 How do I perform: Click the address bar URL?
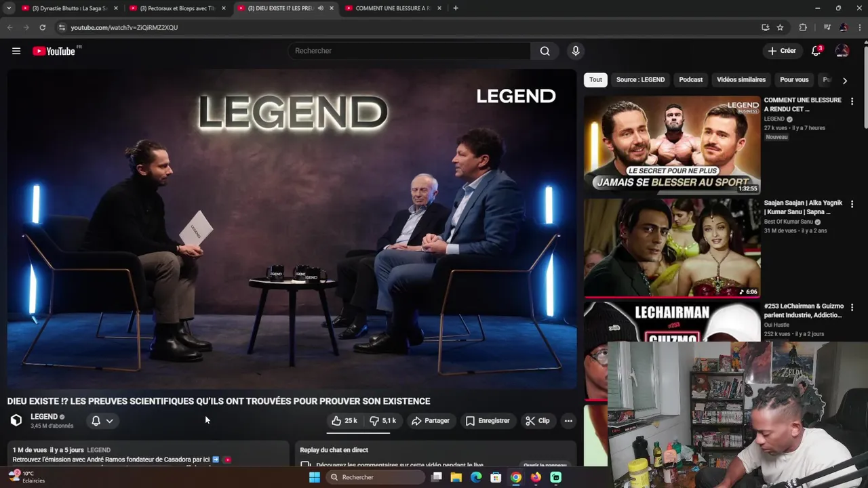[124, 27]
